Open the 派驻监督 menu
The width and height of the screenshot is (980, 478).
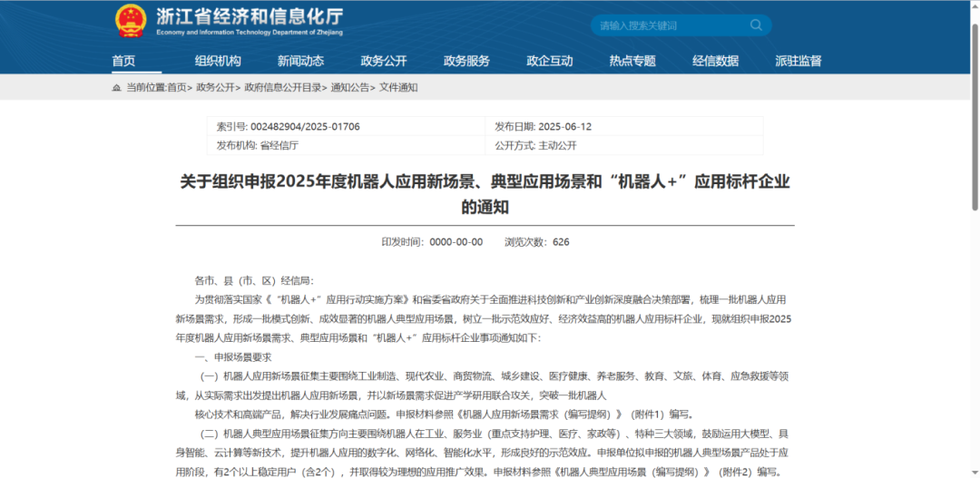[799, 62]
